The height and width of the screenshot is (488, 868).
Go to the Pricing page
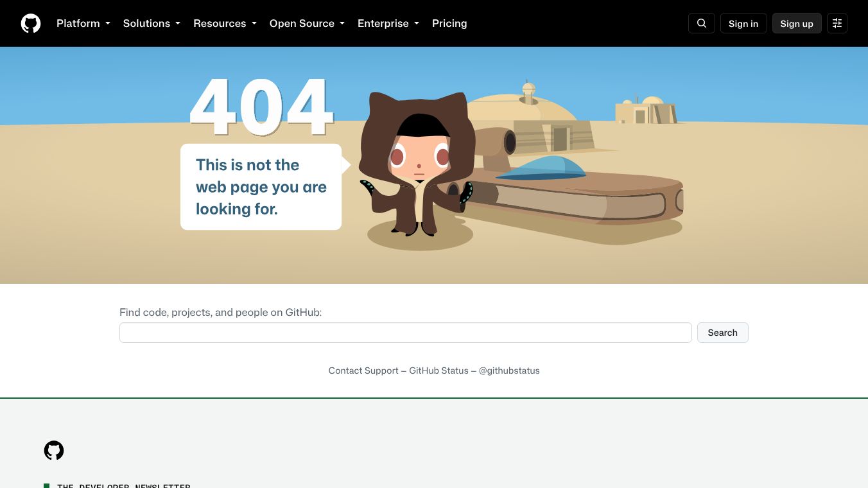tap(449, 23)
